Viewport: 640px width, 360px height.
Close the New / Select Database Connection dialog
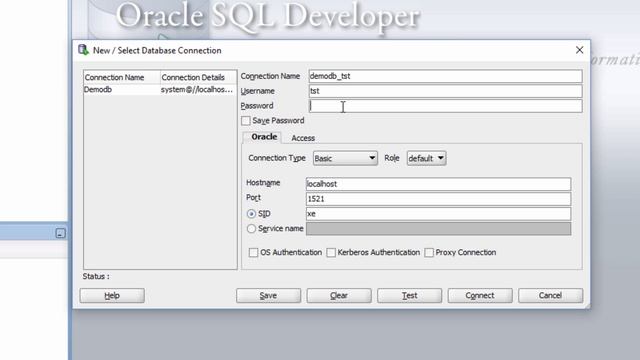point(579,50)
